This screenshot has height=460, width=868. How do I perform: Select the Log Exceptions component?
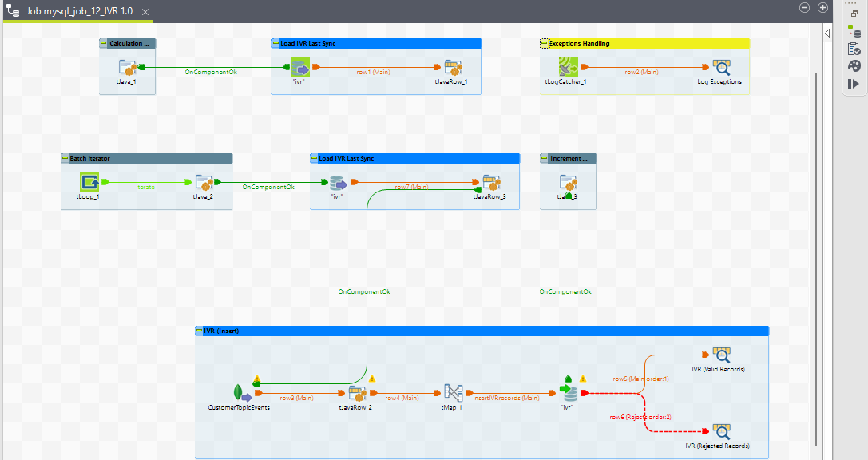pos(720,68)
